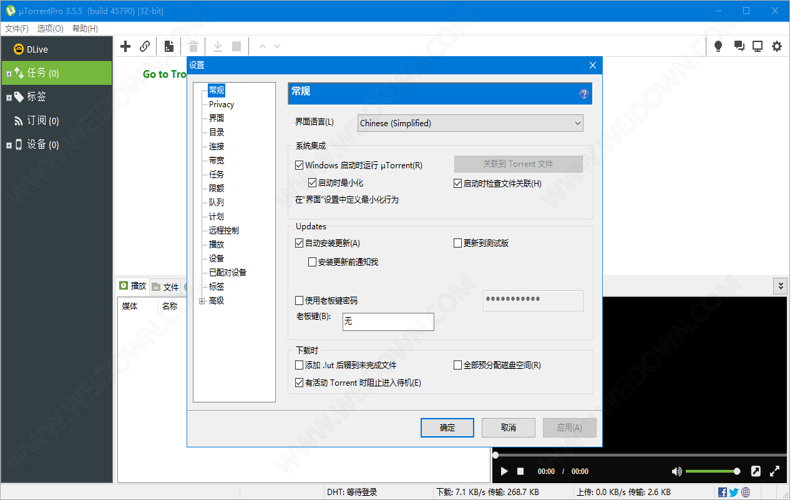Click the globe icon in status bar
790x500 pixels.
[746, 492]
